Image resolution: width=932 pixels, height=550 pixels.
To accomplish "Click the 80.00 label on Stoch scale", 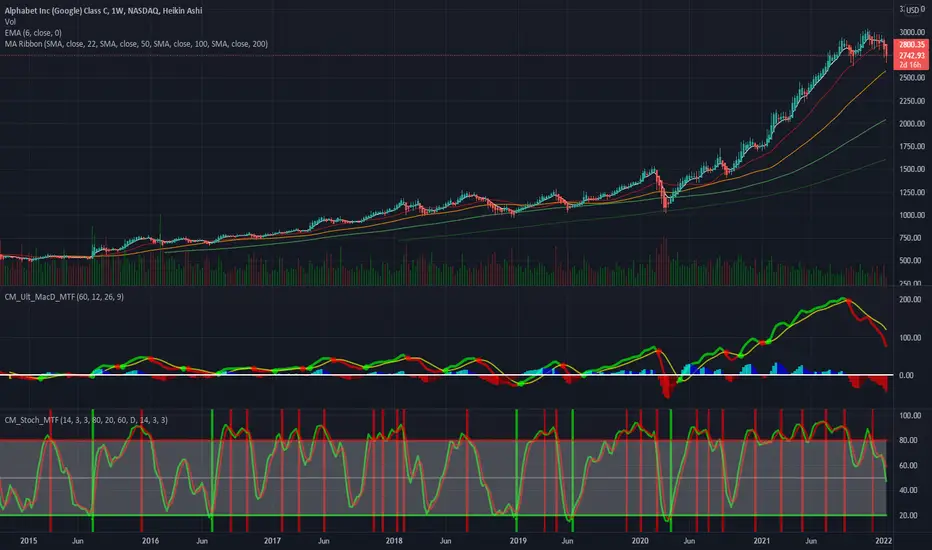I will pos(908,441).
